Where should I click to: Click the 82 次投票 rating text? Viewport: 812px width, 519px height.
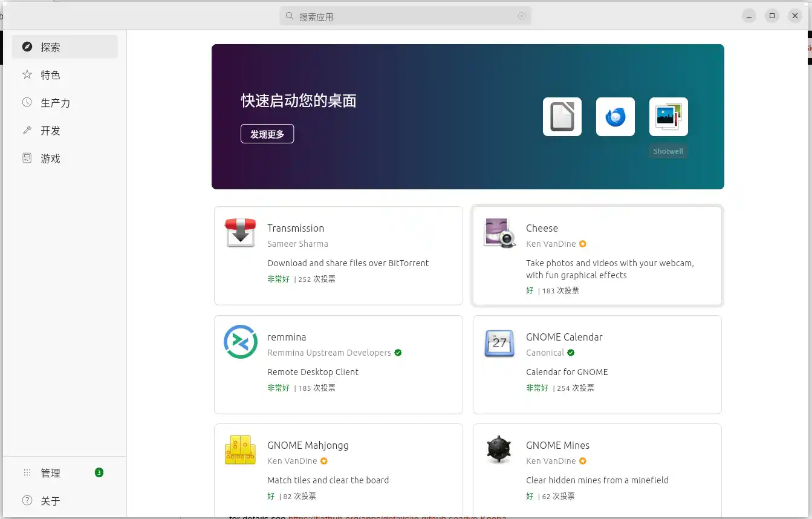click(x=299, y=496)
